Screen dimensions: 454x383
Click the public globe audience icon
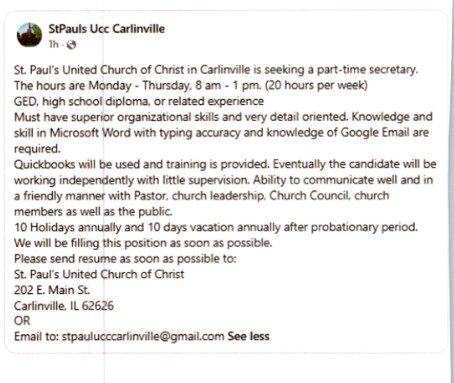click(71, 45)
